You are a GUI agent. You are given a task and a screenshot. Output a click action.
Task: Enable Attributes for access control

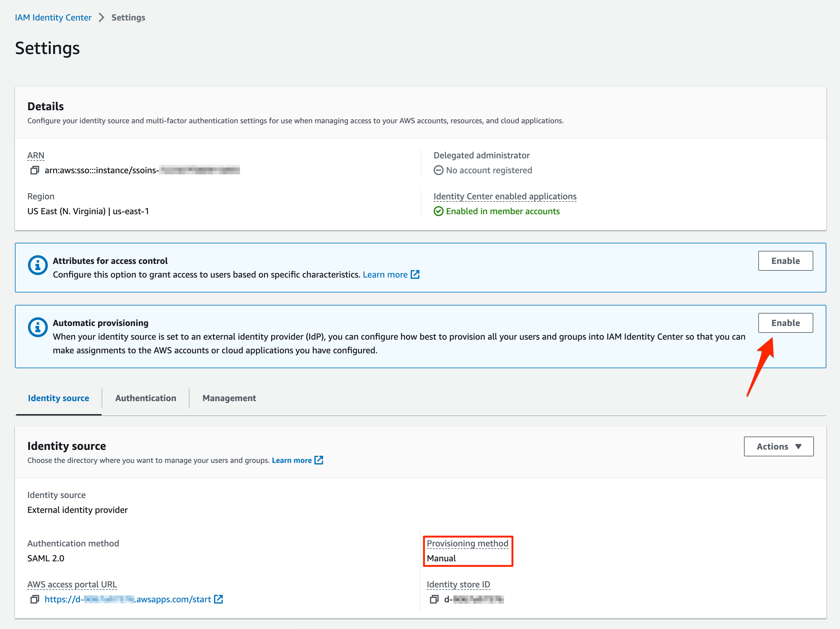785,261
